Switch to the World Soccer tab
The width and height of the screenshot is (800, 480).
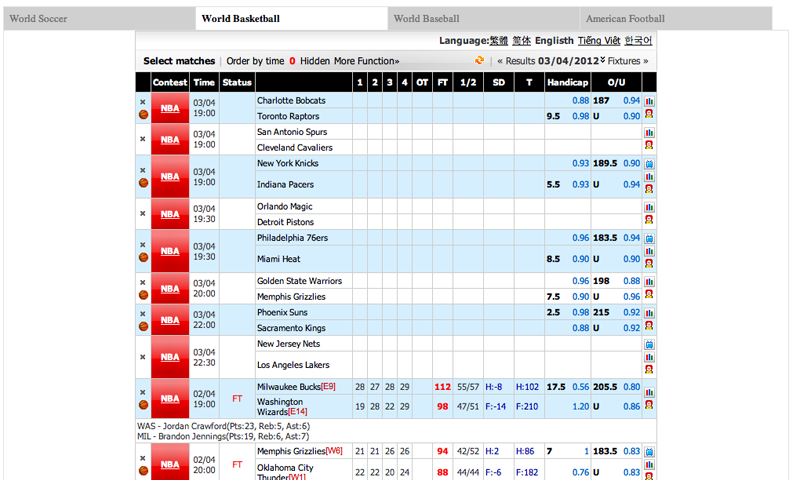[x=38, y=18]
